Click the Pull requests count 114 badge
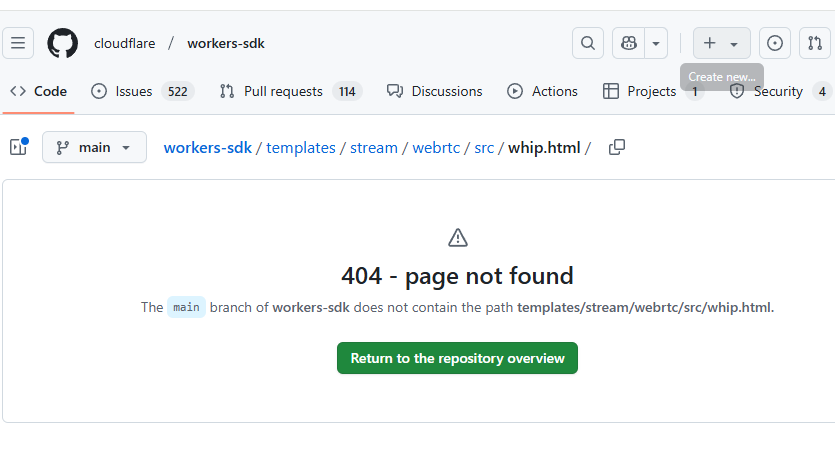This screenshot has width=835, height=450. pyautogui.click(x=347, y=92)
